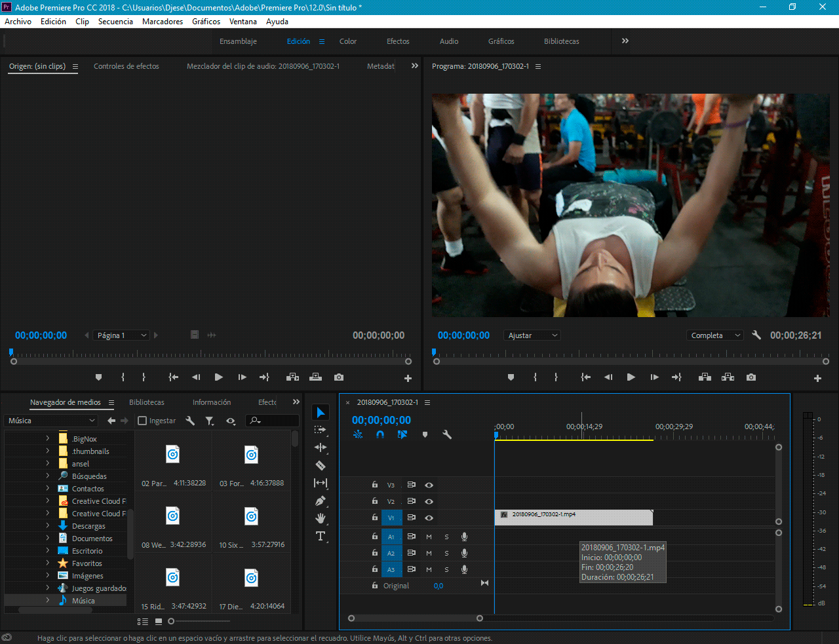Hide the V1 track output
Image resolution: width=839 pixels, height=644 pixels.
click(429, 518)
